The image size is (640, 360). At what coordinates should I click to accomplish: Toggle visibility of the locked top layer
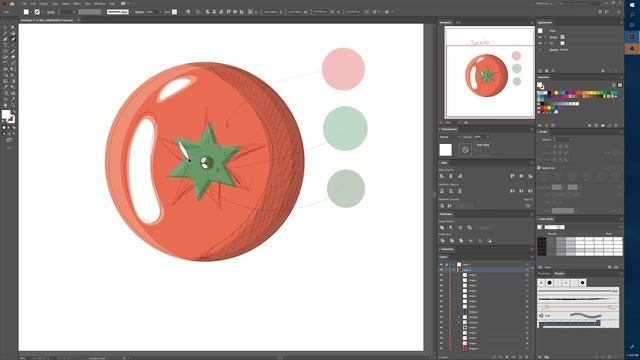pos(441,264)
